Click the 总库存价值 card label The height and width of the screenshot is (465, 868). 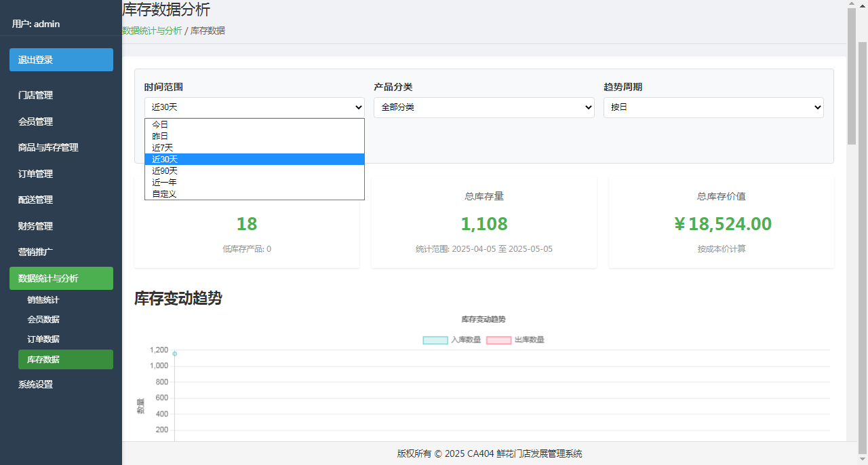(x=722, y=196)
